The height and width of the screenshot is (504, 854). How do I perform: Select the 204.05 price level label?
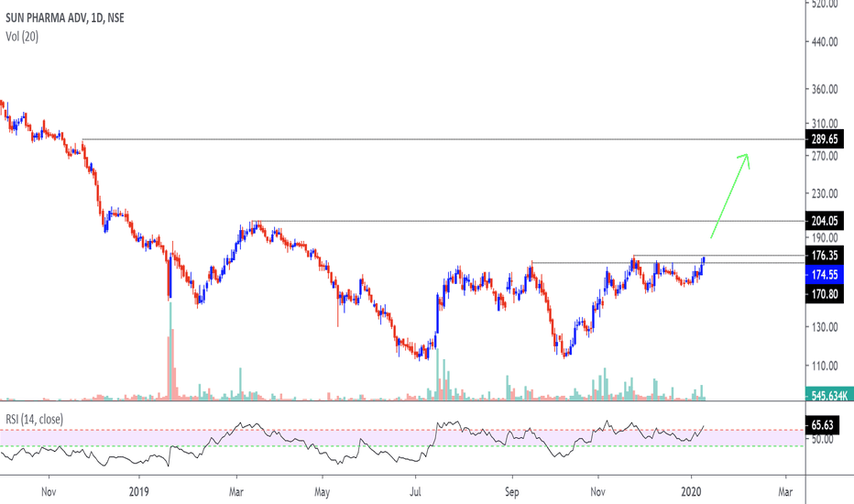click(824, 221)
